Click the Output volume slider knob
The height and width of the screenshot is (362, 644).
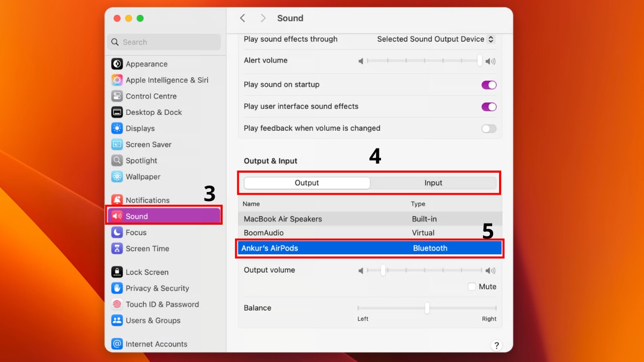383,270
